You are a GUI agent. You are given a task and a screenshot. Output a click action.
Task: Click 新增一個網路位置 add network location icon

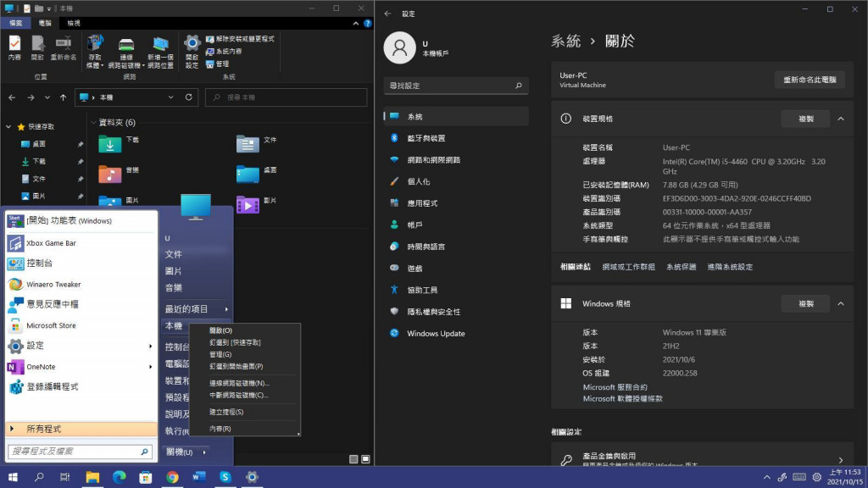160,52
